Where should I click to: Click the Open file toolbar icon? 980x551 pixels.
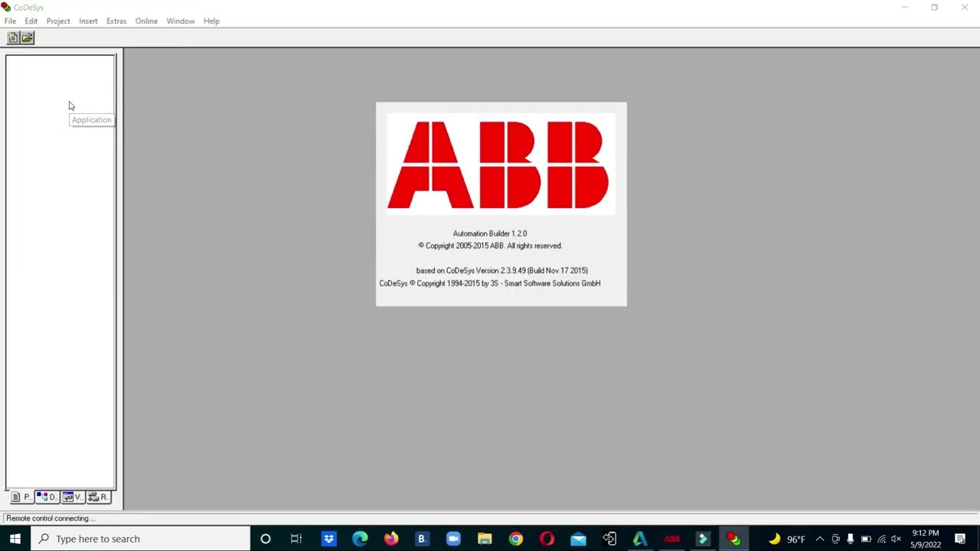(x=28, y=37)
